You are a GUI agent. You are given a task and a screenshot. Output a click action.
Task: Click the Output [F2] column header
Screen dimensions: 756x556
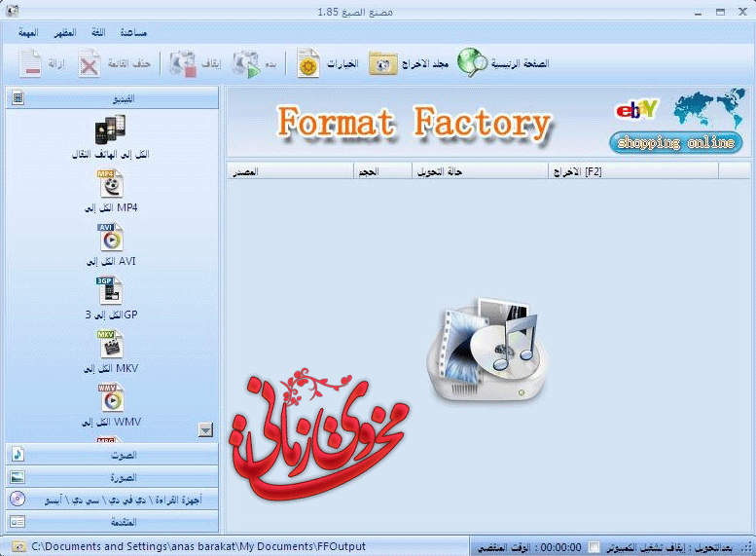coord(633,171)
